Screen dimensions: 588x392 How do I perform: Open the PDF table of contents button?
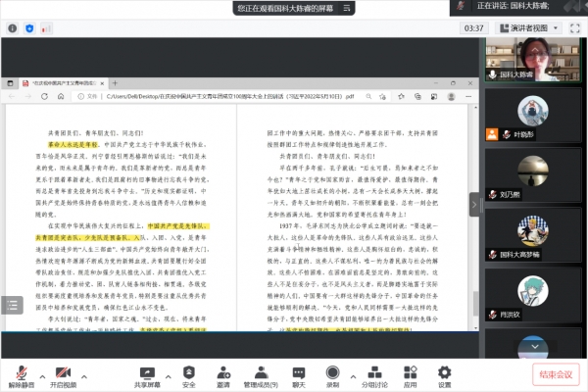point(13,305)
